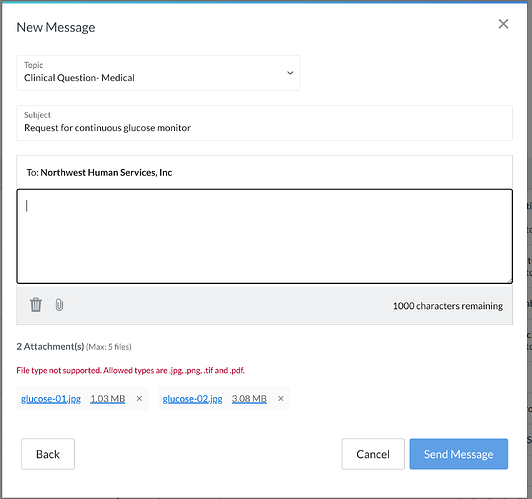Click the 3.08 MB file size link
Viewport: 532px width, 499px height.
[249, 399]
